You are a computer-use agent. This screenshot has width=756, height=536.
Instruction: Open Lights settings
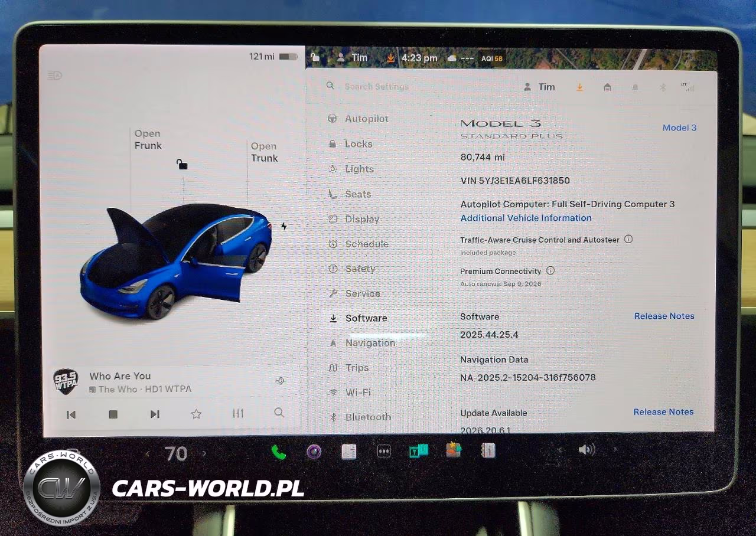tap(351, 169)
